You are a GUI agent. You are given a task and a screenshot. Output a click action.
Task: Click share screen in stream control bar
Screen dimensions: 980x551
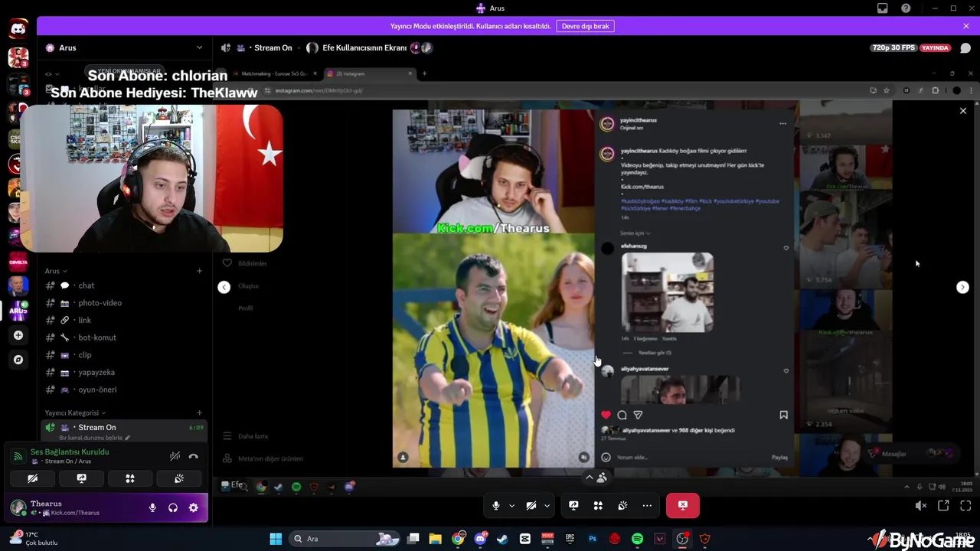(x=573, y=505)
